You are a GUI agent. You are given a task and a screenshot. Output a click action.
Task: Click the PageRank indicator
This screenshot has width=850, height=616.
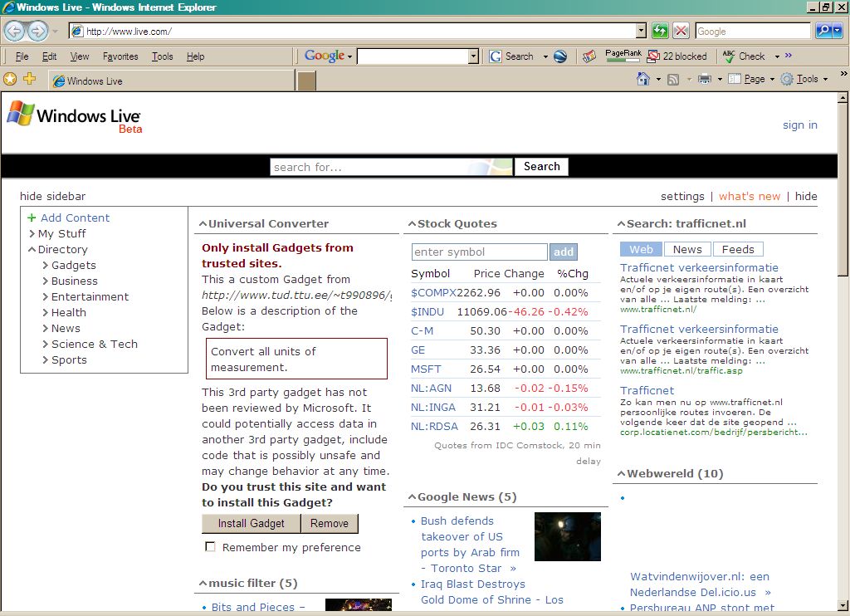623,56
